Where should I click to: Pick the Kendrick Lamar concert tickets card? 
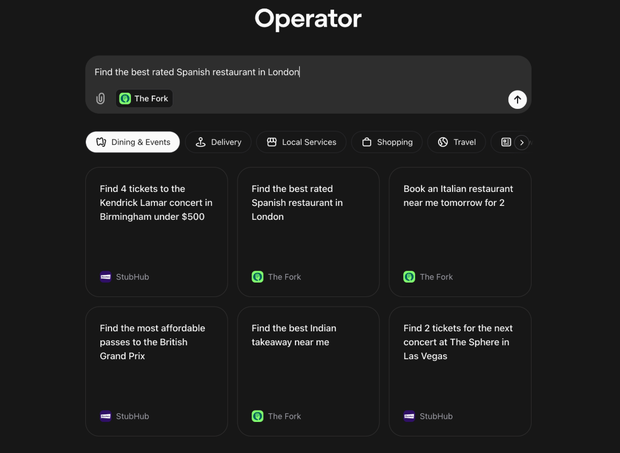pyautogui.click(x=157, y=232)
